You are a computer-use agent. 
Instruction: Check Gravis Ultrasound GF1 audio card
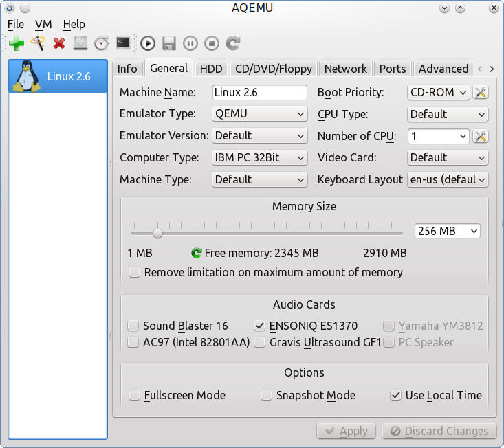click(259, 342)
